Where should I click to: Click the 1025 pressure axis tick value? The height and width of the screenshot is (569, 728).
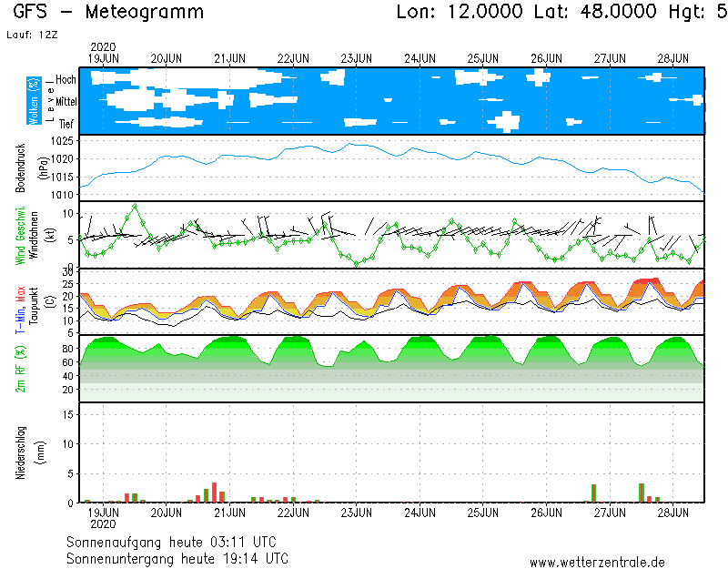(63, 141)
